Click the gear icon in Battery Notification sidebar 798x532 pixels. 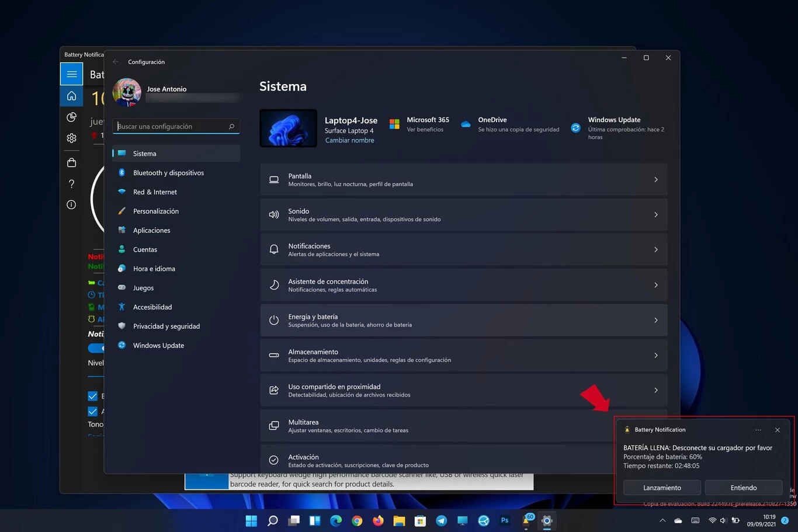pos(71,138)
